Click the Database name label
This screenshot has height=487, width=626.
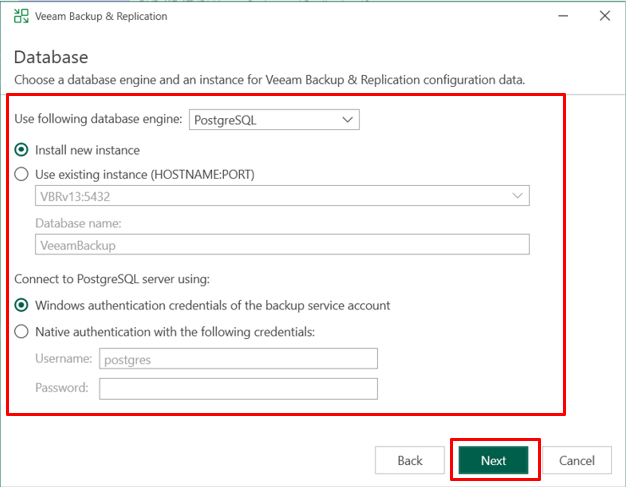point(78,223)
